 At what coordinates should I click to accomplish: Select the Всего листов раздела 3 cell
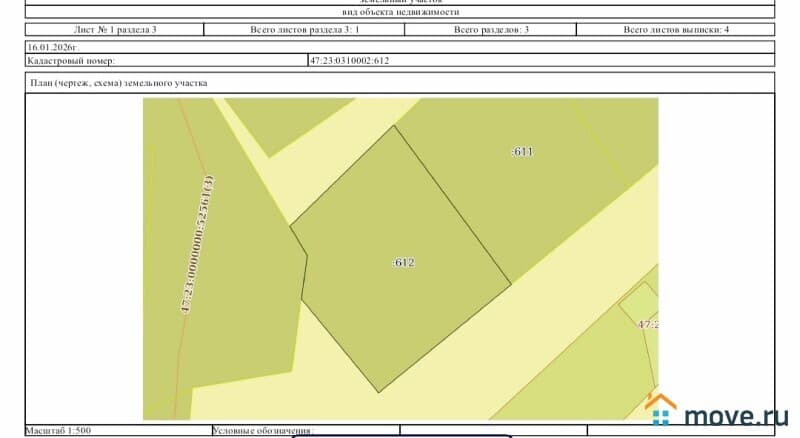click(x=303, y=30)
